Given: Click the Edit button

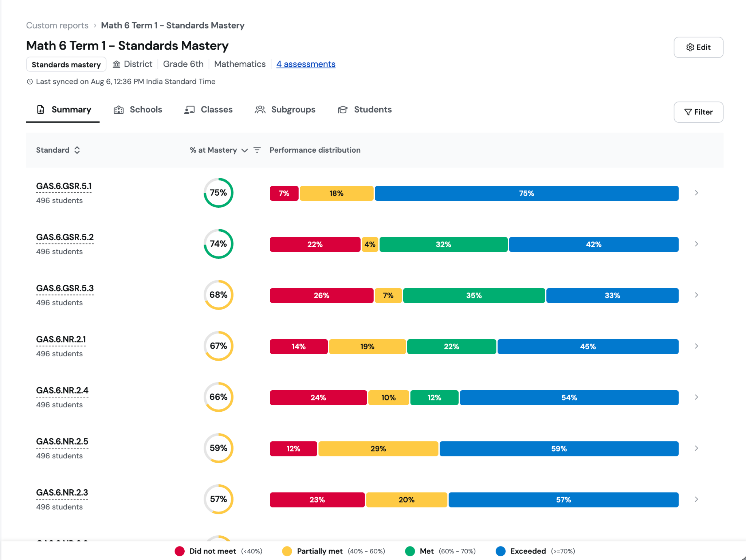Looking at the screenshot, I should (x=698, y=47).
